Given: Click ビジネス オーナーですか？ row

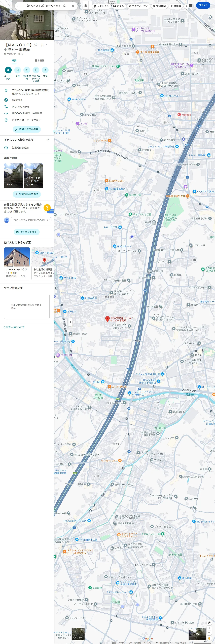Looking at the screenshot, I should (27, 120).
